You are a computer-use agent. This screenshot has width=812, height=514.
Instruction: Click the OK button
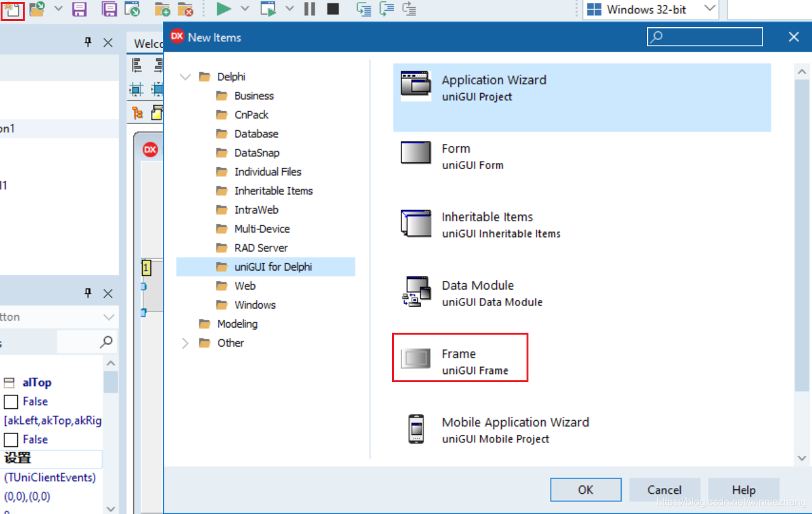[586, 490]
